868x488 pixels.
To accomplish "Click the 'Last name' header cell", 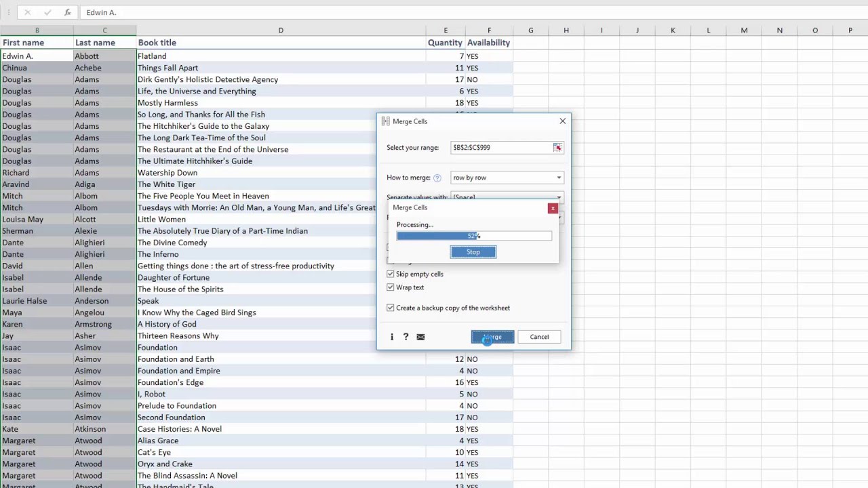I will (x=104, y=43).
